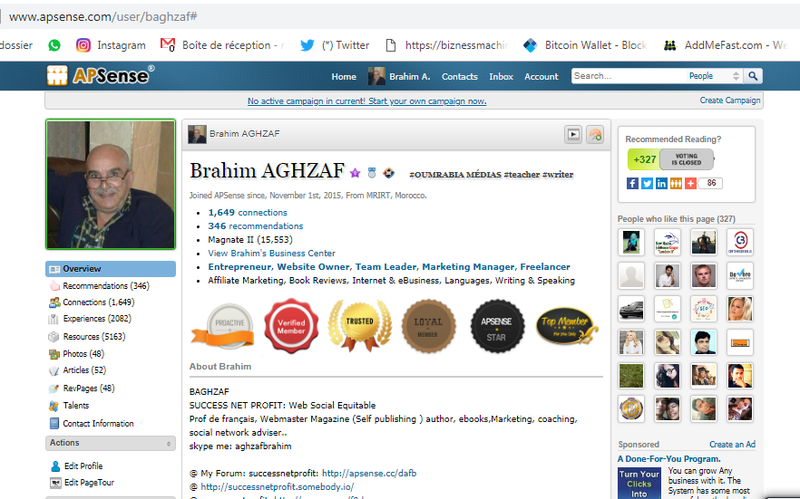Open the page tour play icon
This screenshot has width=800, height=499.
tap(574, 134)
